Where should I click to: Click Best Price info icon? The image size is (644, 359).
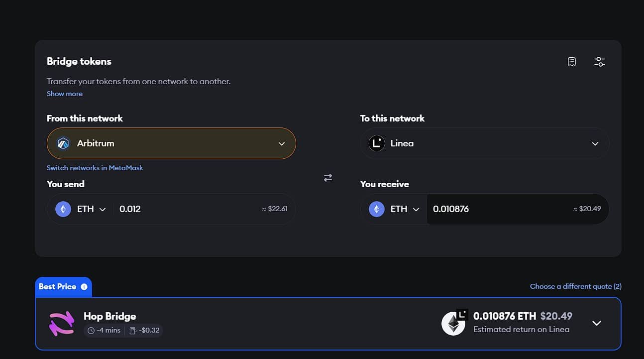coord(84,287)
